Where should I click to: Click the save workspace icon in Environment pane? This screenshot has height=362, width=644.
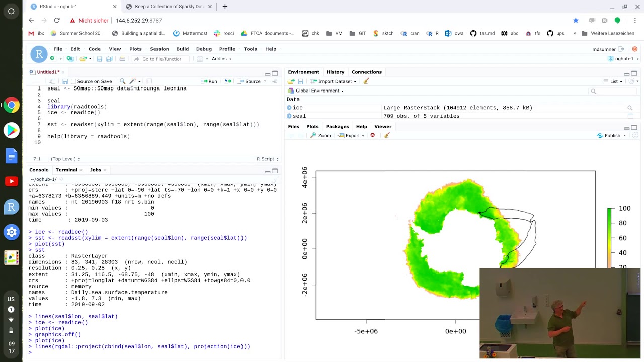pos(300,81)
